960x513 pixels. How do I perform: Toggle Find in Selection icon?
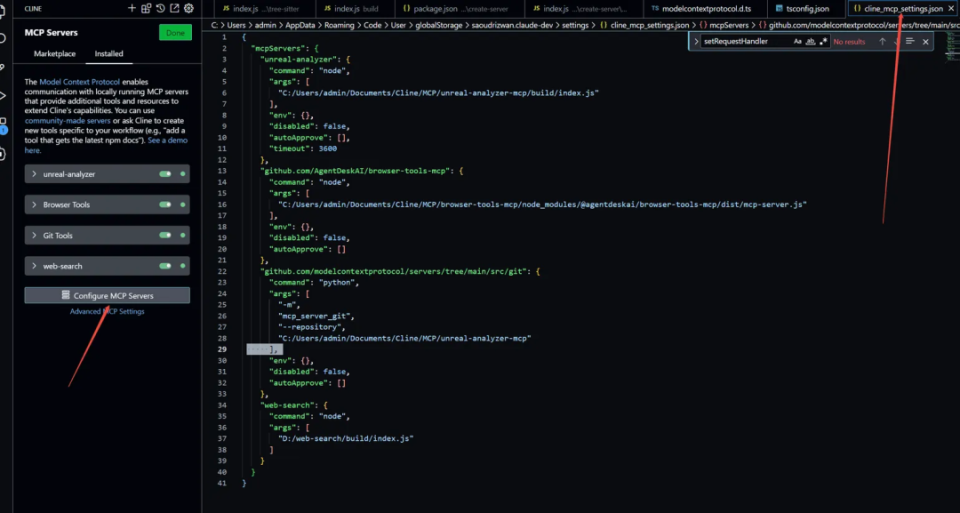[x=910, y=42]
